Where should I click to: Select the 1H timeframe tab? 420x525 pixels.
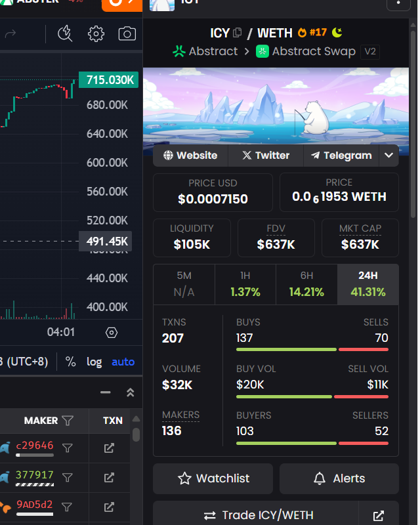pyautogui.click(x=245, y=284)
